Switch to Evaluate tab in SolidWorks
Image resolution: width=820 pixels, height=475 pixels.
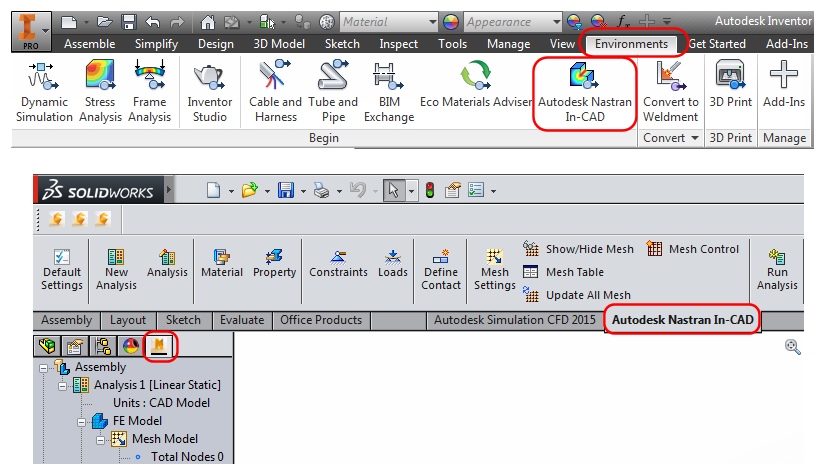point(242,320)
